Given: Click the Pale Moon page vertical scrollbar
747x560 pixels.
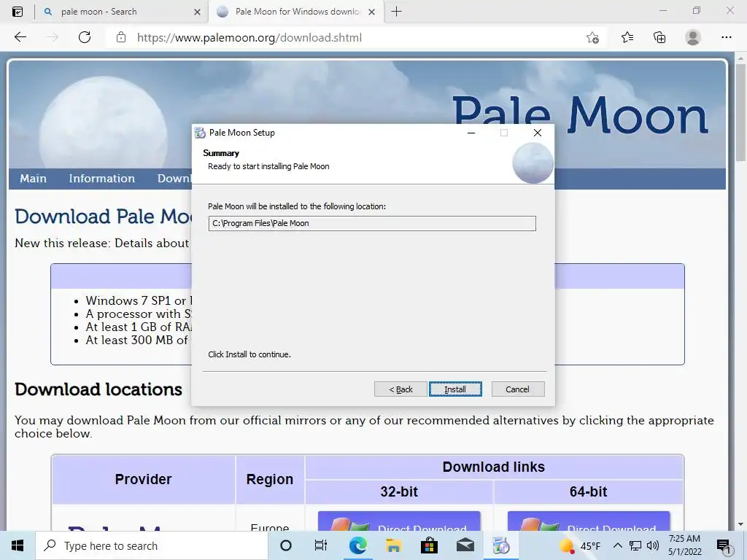Looking at the screenshot, I should click(x=740, y=113).
